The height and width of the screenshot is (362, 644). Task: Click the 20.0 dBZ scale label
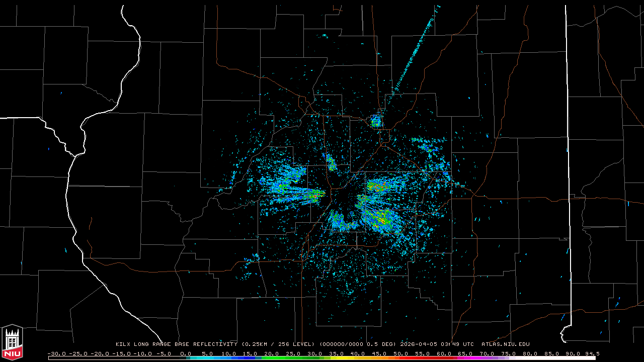(x=272, y=353)
